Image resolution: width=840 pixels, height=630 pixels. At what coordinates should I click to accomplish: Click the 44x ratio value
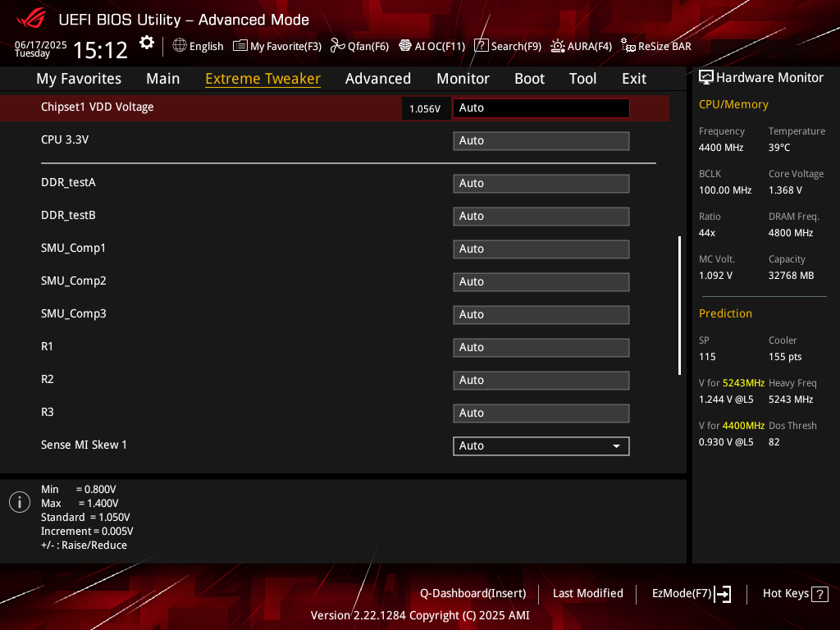point(706,233)
